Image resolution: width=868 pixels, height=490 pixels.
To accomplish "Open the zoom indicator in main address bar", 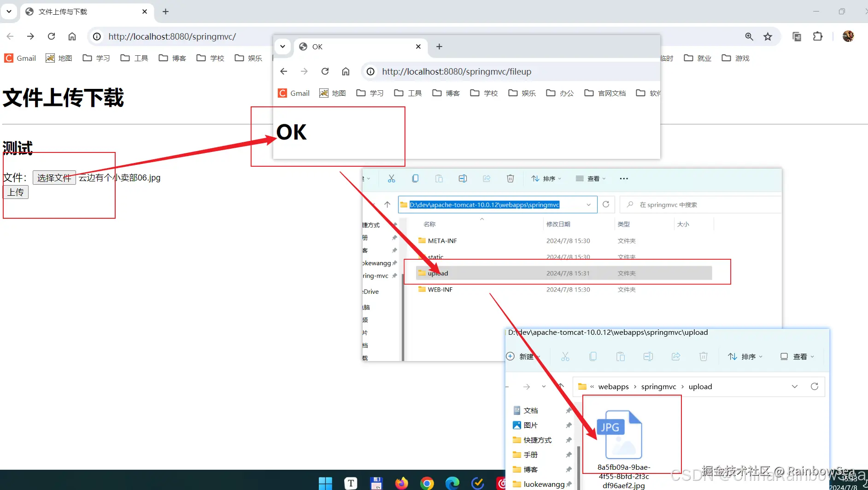I will 749,36.
